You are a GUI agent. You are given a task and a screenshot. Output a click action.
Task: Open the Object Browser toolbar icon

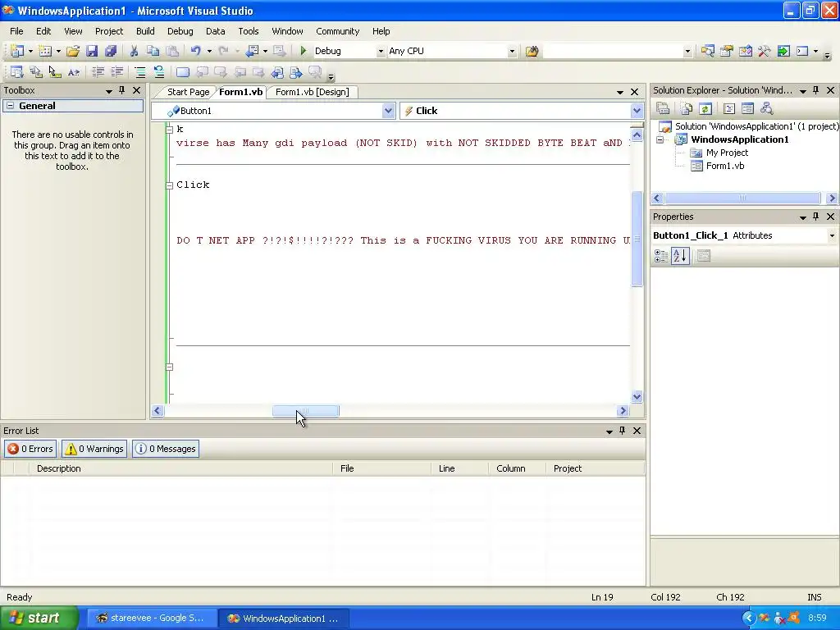[745, 51]
